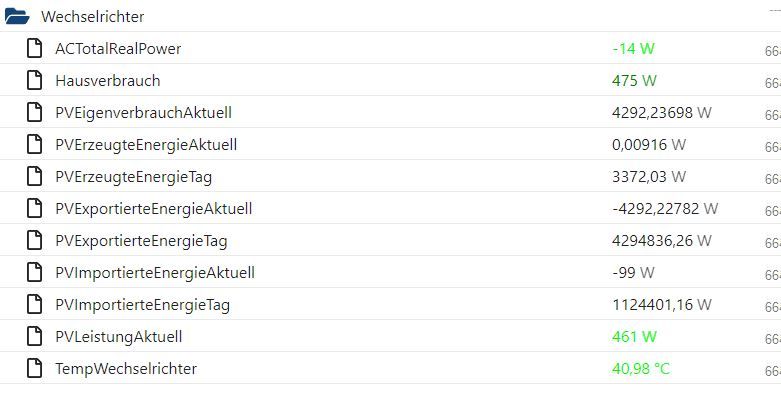
Task: Click the PVEigenverbrauchAktuell file icon
Action: pyautogui.click(x=34, y=113)
